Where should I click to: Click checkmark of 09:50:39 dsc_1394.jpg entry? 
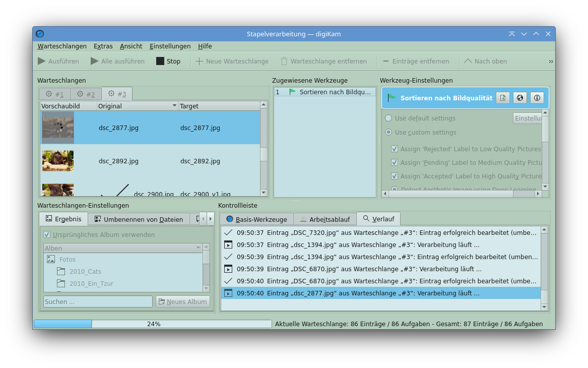[228, 257]
